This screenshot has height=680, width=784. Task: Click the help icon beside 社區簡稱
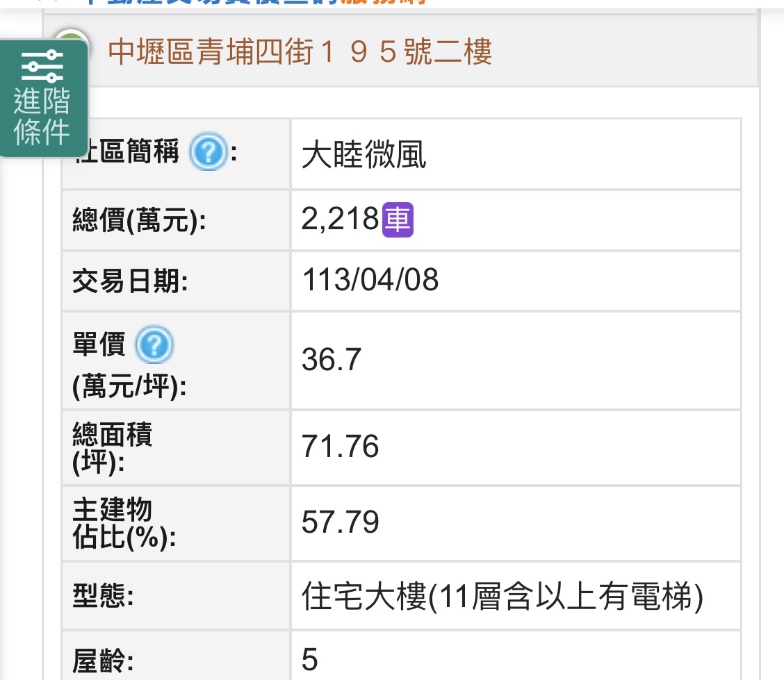tap(208, 153)
